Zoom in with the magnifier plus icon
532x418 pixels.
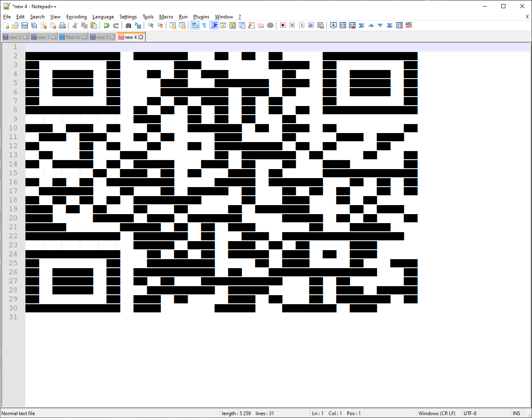click(x=151, y=25)
